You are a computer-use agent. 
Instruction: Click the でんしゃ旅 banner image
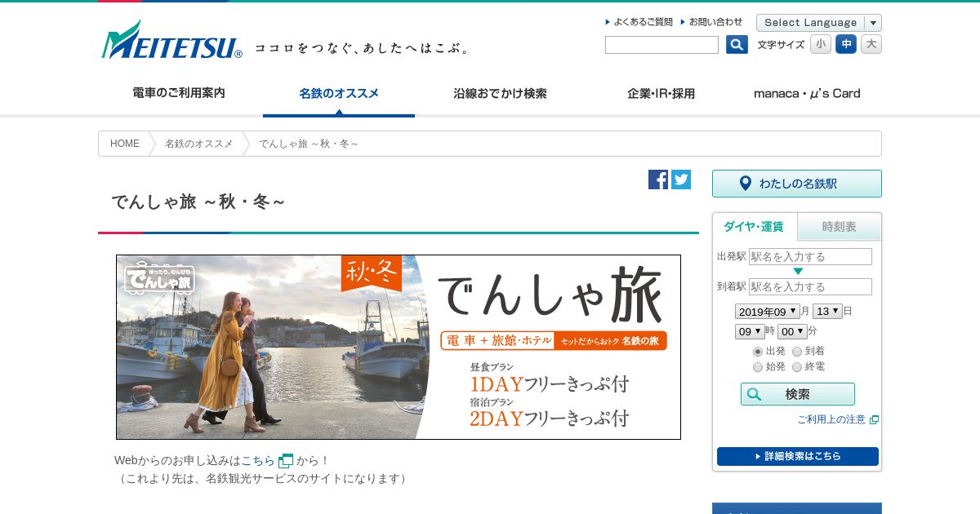click(x=399, y=347)
